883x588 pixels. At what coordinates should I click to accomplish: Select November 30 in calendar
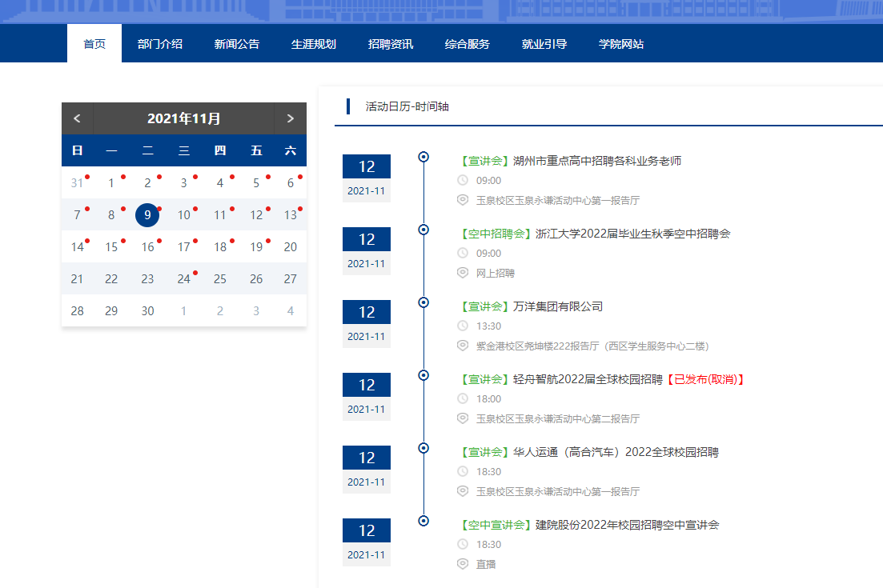point(147,311)
